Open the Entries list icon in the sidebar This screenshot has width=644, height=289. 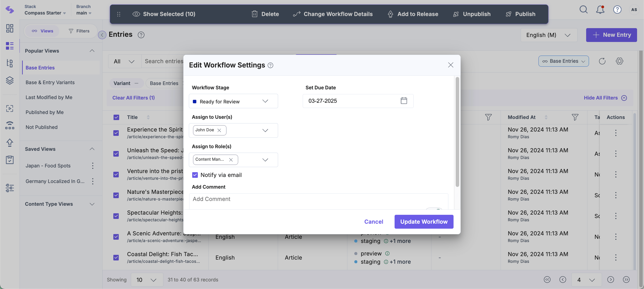click(x=10, y=46)
